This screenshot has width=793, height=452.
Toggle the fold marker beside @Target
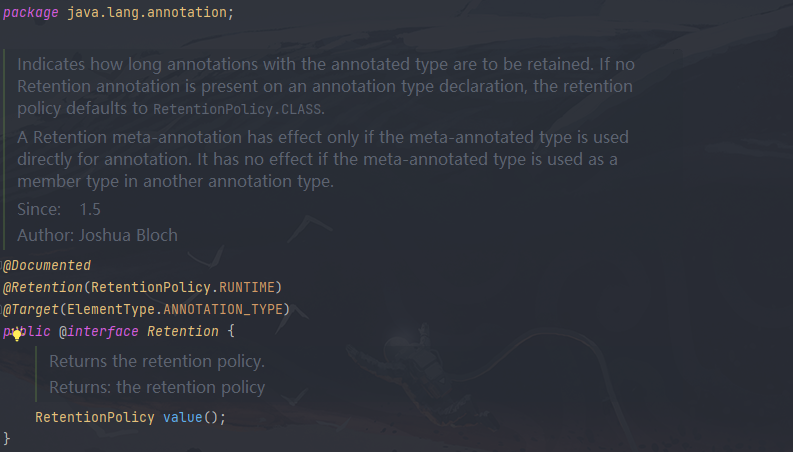pos(1,309)
